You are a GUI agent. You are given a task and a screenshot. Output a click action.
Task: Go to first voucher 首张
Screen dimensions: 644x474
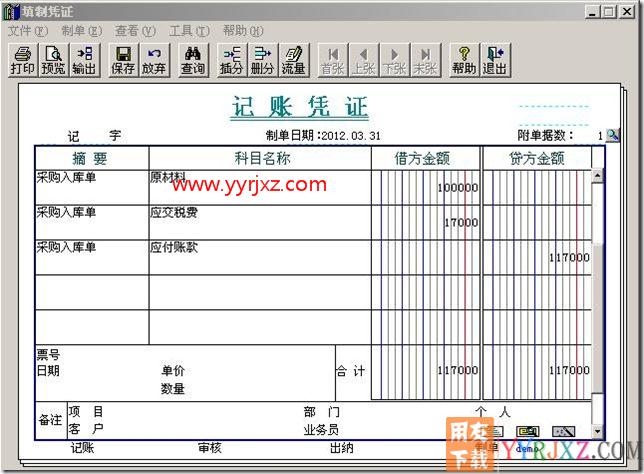coord(332,60)
